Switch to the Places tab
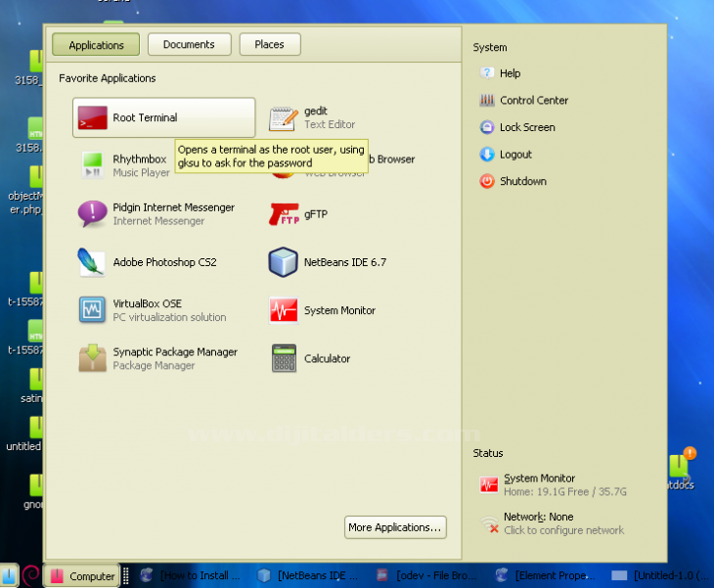 269,45
